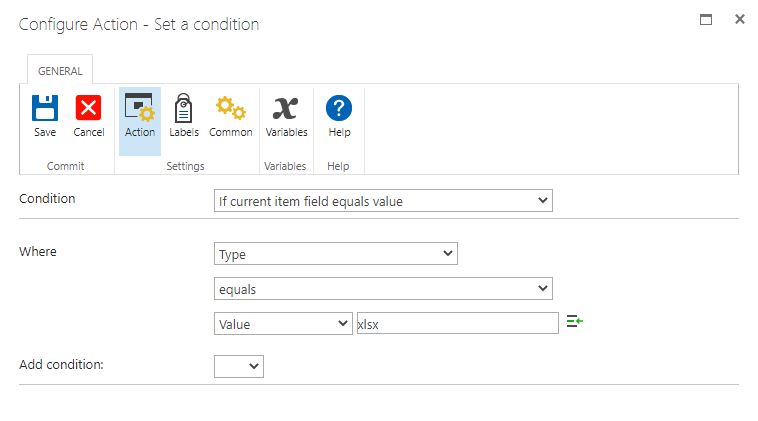Open the Type field dropdown
Viewport: 758px width, 421px height.
(x=336, y=254)
